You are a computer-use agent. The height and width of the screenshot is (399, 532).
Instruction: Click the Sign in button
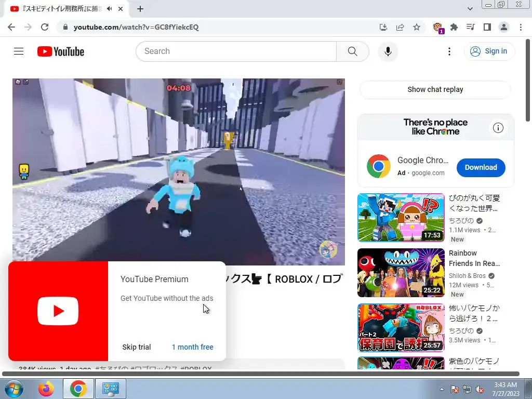[489, 51]
